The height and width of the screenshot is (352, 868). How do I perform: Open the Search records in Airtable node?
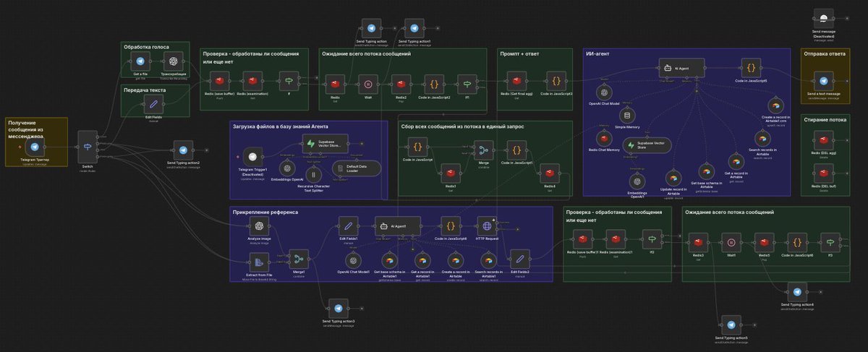(x=761, y=137)
